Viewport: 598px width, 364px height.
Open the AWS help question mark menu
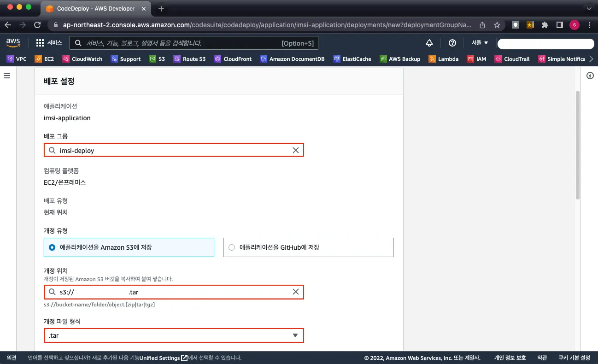pyautogui.click(x=452, y=43)
